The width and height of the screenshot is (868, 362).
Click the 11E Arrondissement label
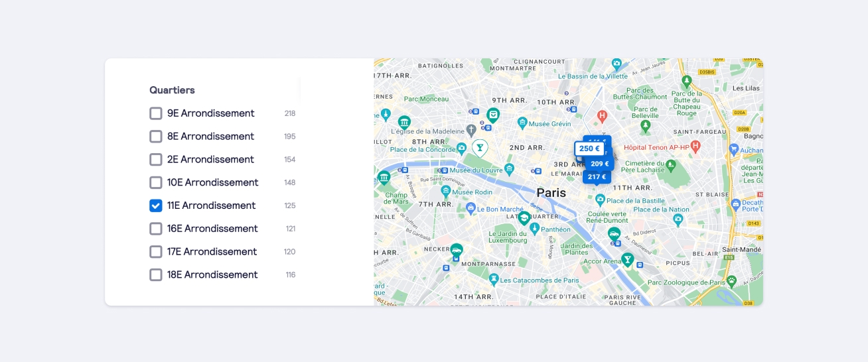pos(212,206)
